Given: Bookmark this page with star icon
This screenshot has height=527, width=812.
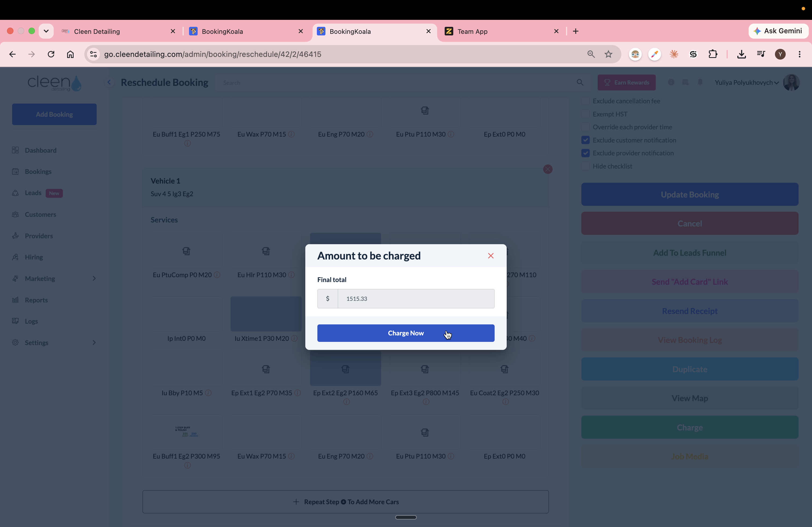Looking at the screenshot, I should click(x=608, y=54).
